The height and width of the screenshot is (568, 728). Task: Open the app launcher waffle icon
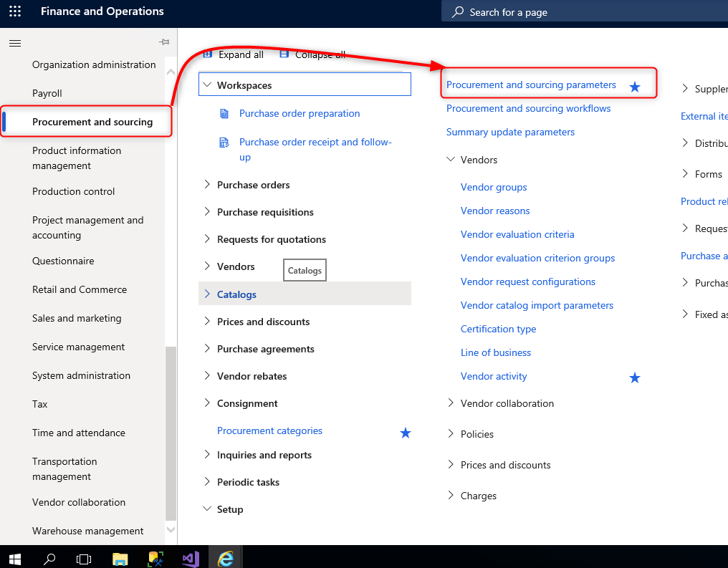[14, 11]
